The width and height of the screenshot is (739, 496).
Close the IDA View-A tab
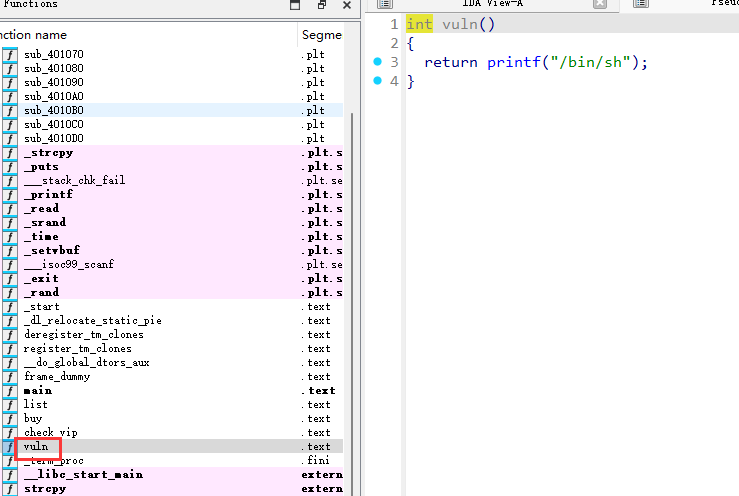[599, 4]
